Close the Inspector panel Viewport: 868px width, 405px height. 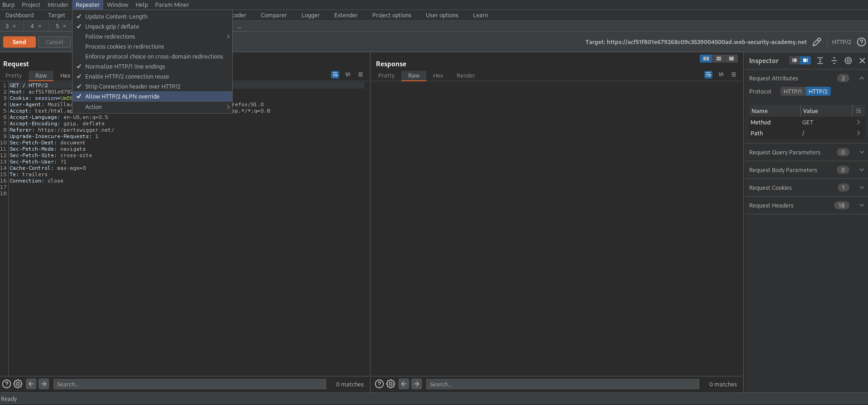coord(862,60)
